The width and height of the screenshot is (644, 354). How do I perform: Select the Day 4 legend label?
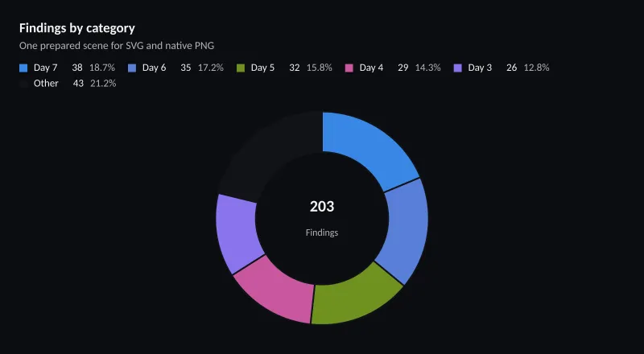[371, 68]
